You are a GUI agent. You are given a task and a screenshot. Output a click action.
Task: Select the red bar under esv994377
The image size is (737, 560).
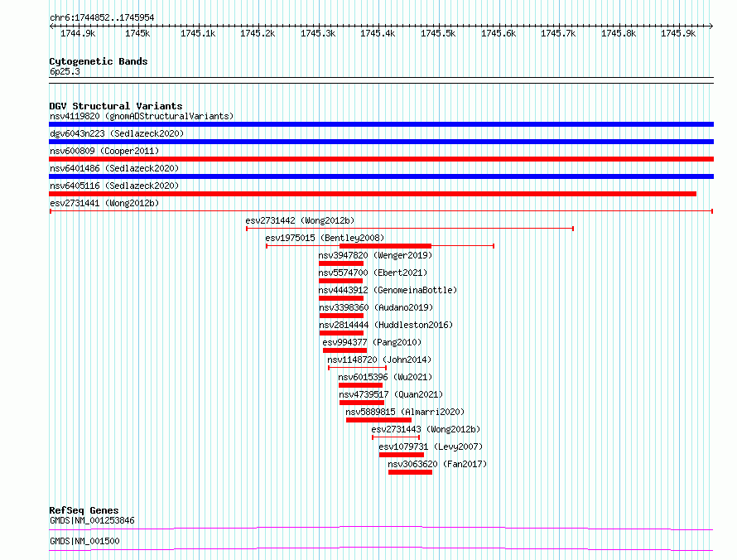click(x=345, y=350)
